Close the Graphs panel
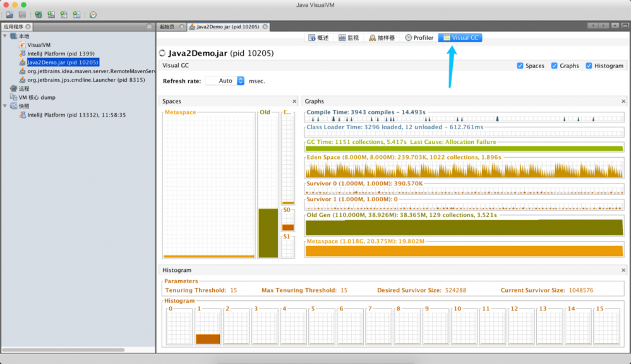This screenshot has height=364, width=631. (x=623, y=101)
